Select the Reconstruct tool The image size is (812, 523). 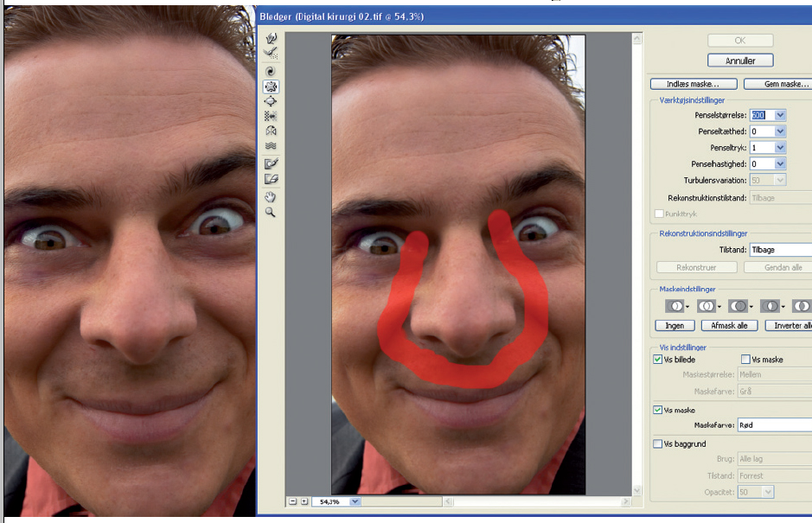pyautogui.click(x=271, y=53)
